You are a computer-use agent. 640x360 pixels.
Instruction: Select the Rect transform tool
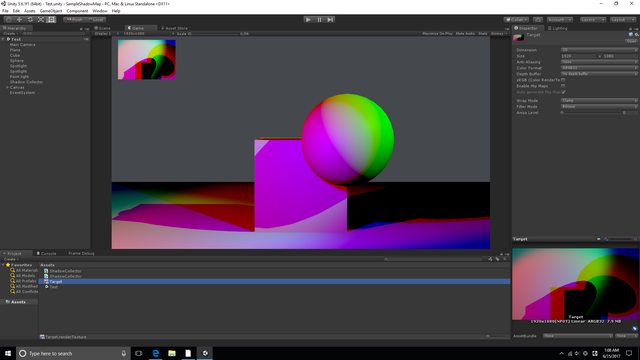[51, 19]
